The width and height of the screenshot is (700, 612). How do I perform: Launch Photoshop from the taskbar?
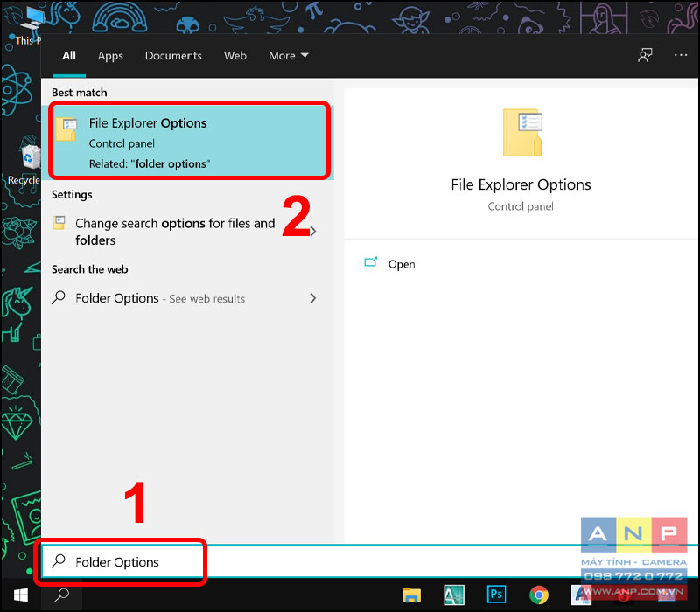click(496, 595)
